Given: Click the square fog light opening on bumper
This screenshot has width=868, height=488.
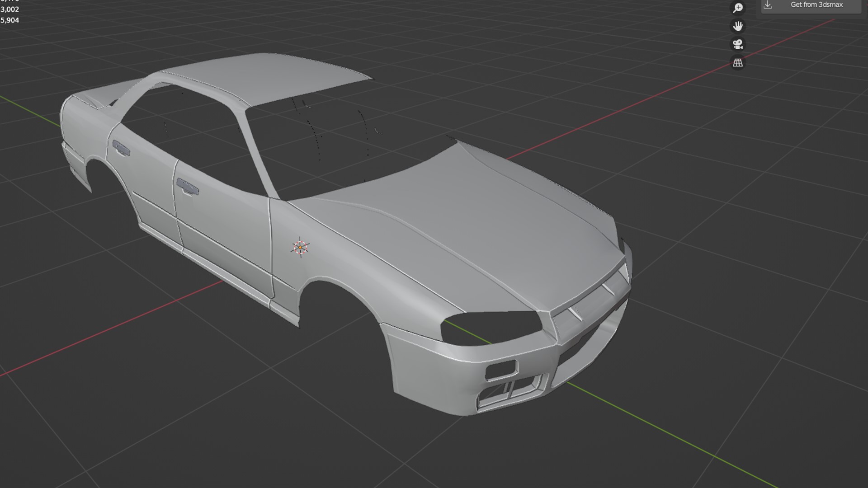Looking at the screenshot, I should click(500, 370).
